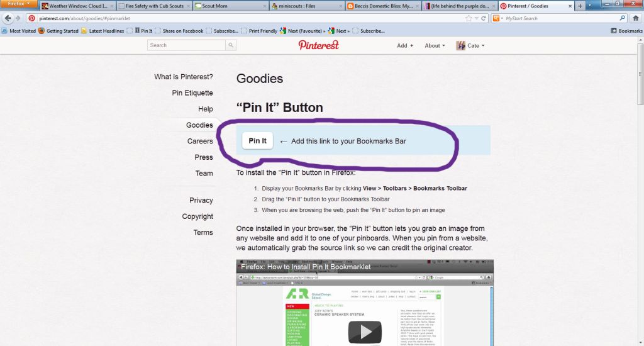Select Goodies in the sidebar

(x=199, y=125)
